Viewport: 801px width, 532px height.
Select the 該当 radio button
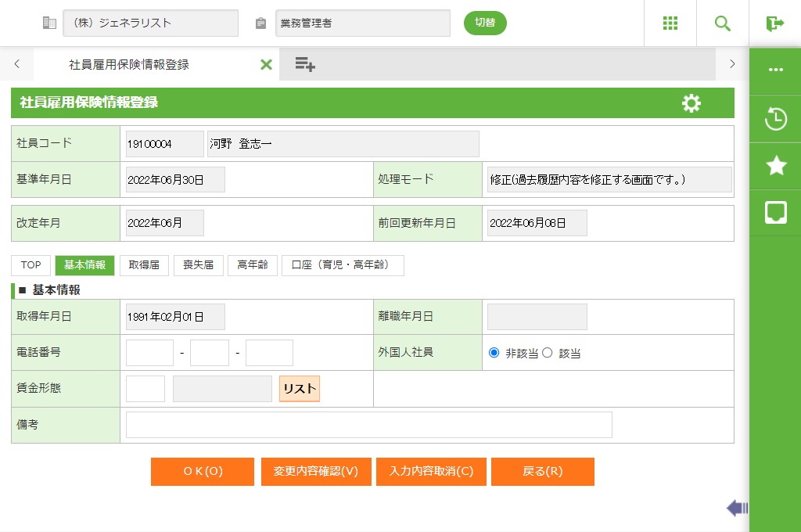click(548, 353)
